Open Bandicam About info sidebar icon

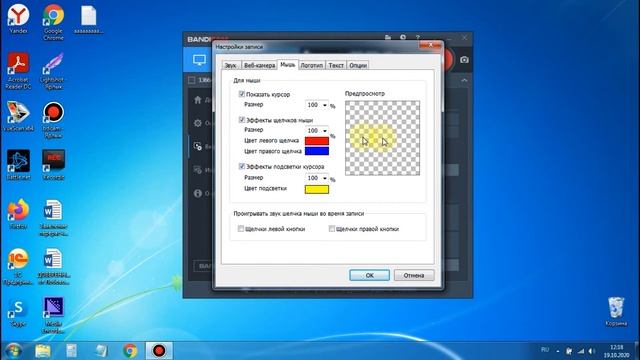(x=198, y=193)
